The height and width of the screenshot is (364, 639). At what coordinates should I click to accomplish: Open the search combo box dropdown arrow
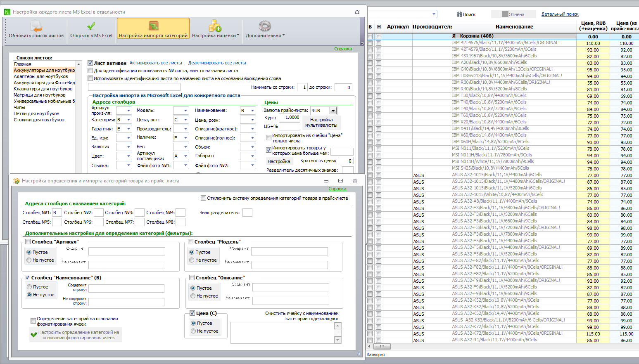tap(434, 14)
